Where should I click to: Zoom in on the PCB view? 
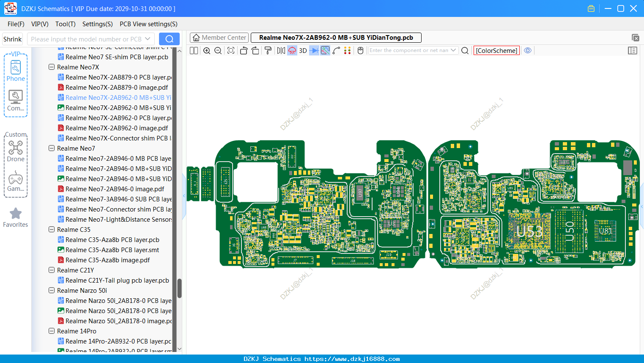point(207,51)
